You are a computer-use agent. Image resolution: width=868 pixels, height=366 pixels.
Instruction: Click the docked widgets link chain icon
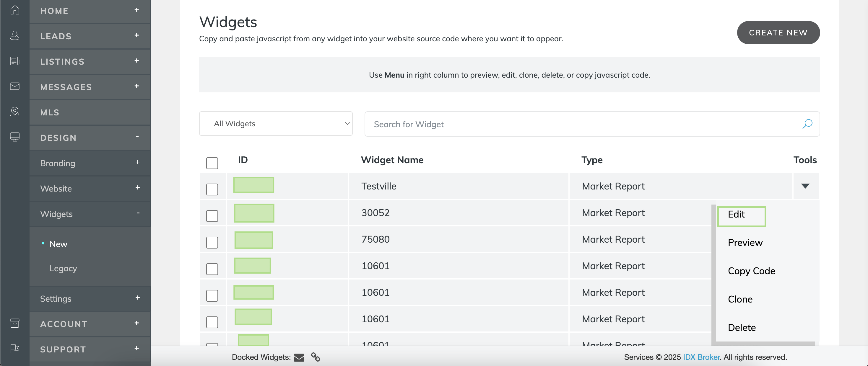point(316,357)
